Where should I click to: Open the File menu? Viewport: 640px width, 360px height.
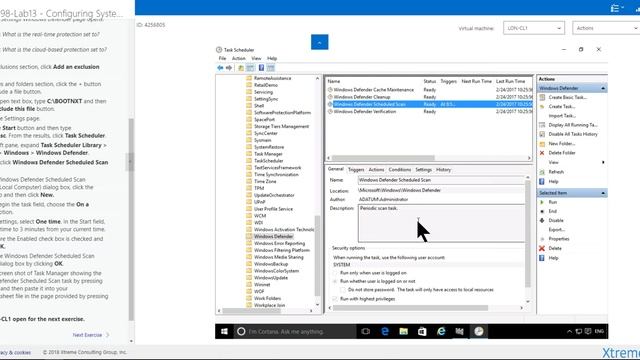tap(222, 58)
